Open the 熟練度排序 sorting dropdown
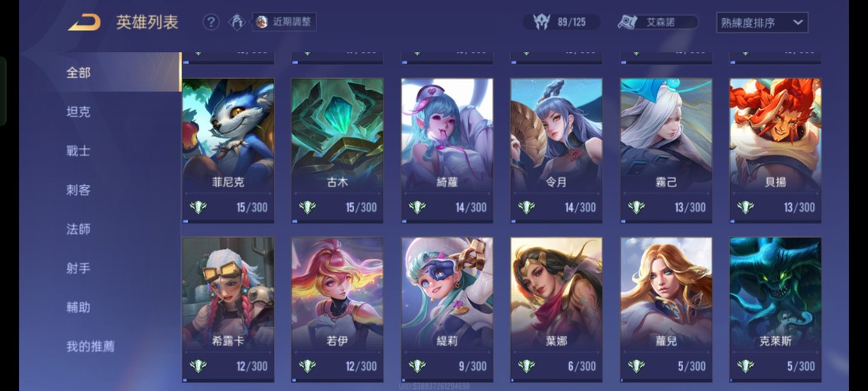The width and height of the screenshot is (868, 391). pyautogui.click(x=762, y=23)
